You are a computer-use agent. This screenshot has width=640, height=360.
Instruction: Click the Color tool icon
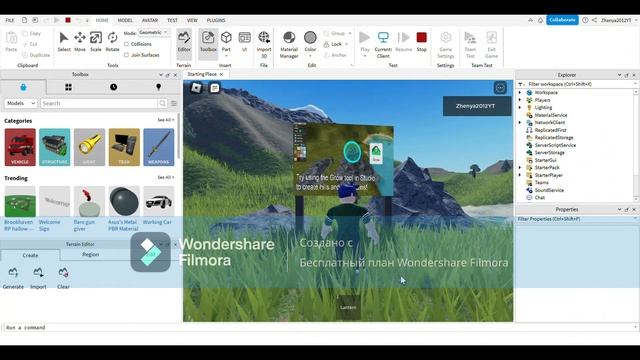[x=310, y=38]
